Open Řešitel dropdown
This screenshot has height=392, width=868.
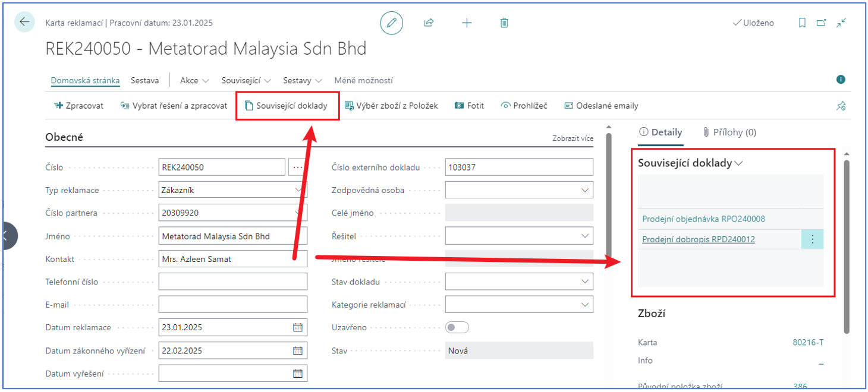(x=584, y=236)
